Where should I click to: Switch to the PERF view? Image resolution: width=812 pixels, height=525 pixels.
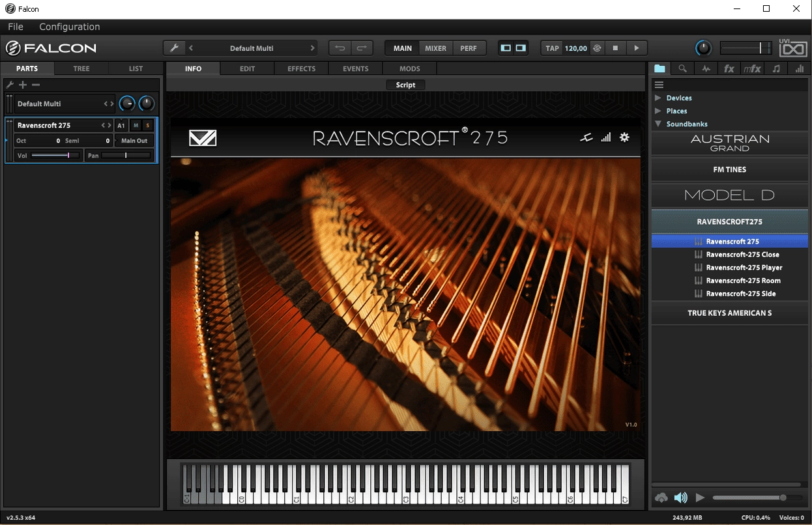(469, 48)
